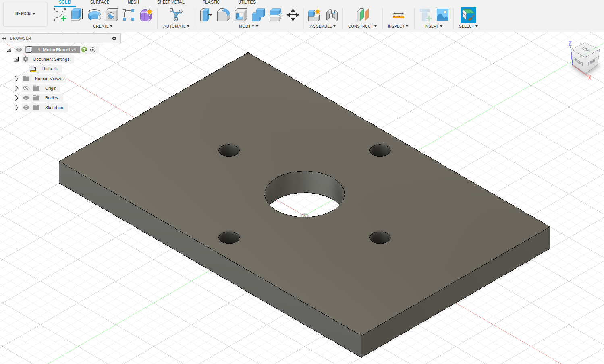Expand the Named Views folder
The width and height of the screenshot is (604, 364).
[x=16, y=79]
